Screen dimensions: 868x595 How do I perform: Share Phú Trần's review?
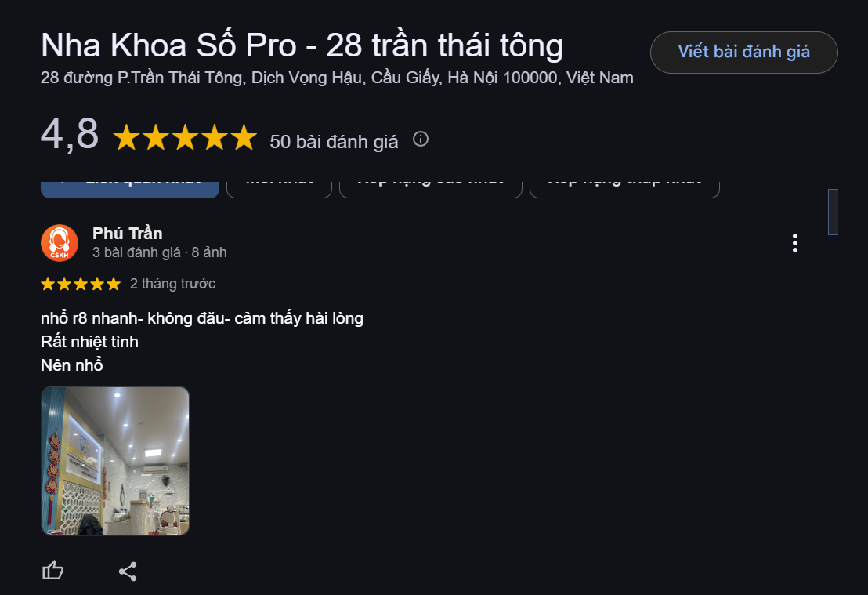tap(128, 571)
